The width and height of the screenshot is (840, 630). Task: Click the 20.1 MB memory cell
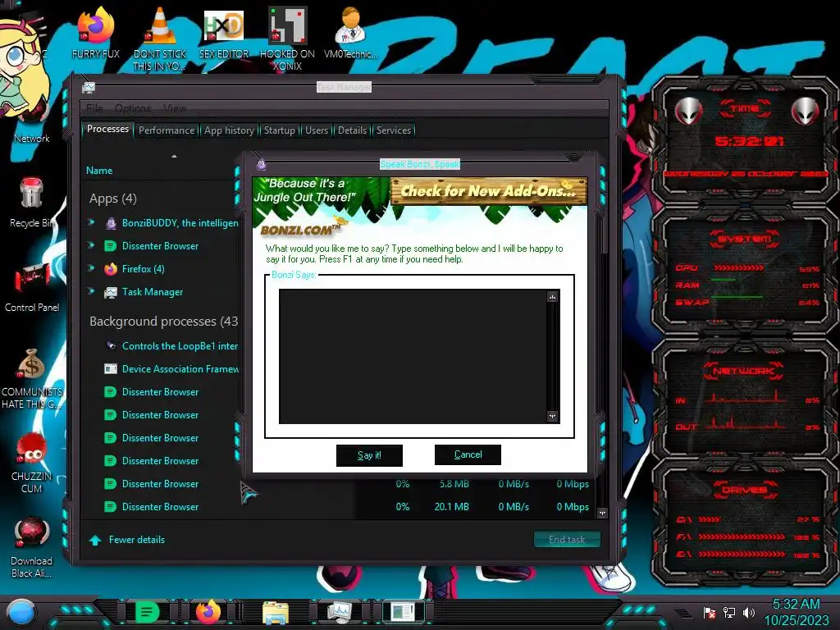point(452,507)
